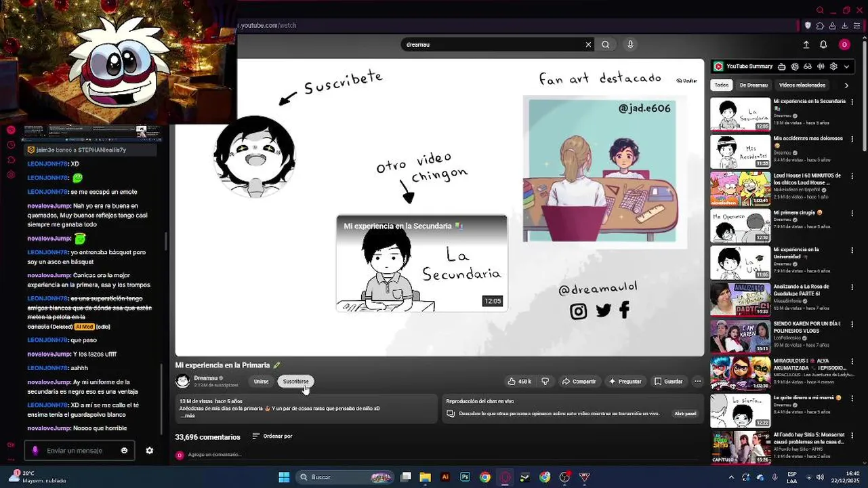Click the Unirse button
This screenshot has height=488, width=868.
(x=261, y=382)
